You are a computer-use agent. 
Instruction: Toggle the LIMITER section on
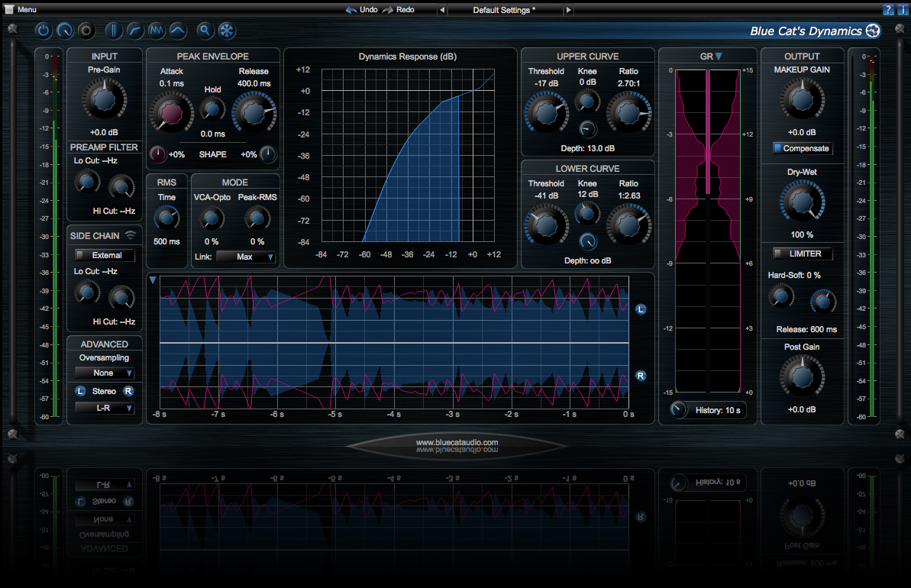point(802,253)
